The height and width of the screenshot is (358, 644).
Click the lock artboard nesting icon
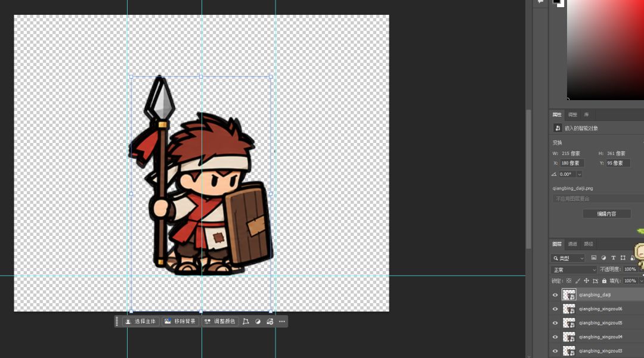click(x=595, y=281)
